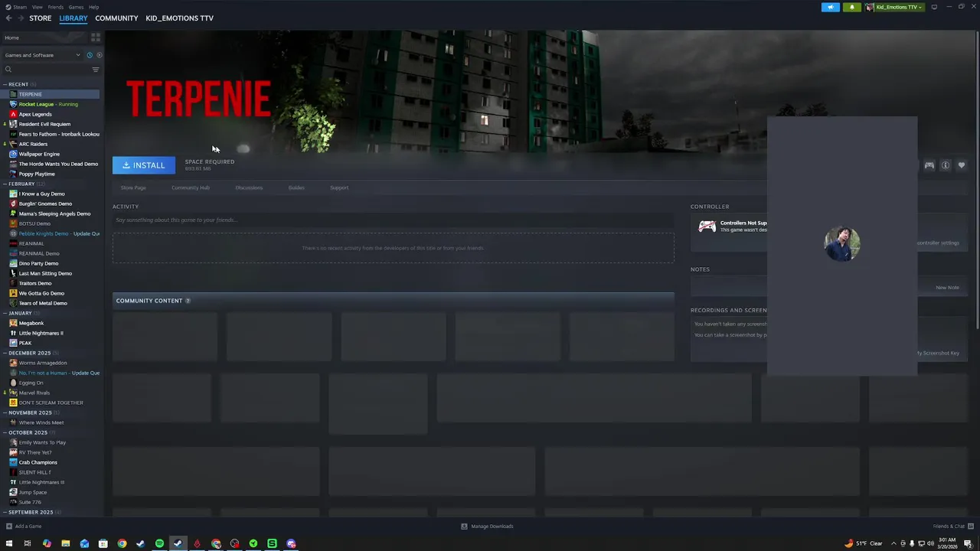Open Windows Task View from taskbar

(28, 543)
